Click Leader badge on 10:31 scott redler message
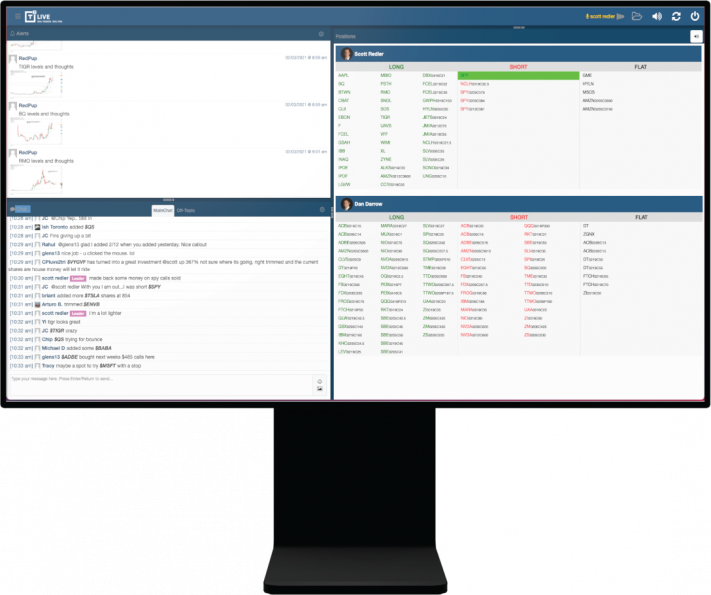The image size is (711, 595). click(78, 313)
